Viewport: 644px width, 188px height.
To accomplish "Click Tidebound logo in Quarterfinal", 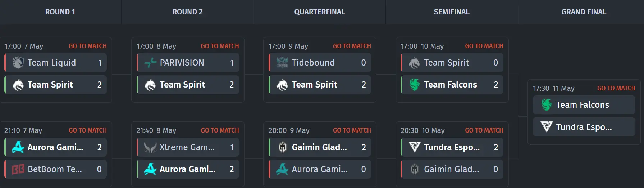I will pos(282,63).
